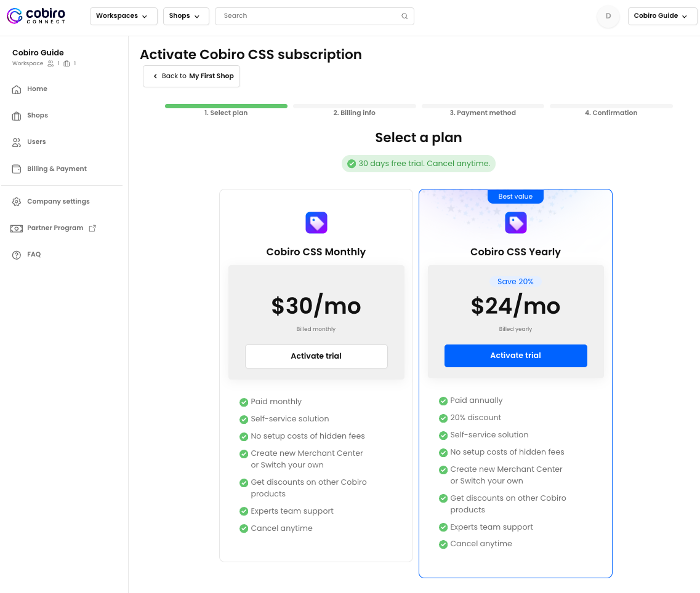Click the back chevron in Back to My First Shop

pyautogui.click(x=155, y=76)
